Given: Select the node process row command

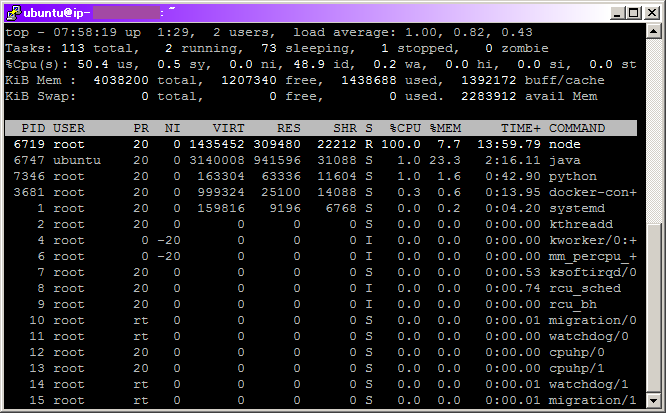Looking at the screenshot, I should [564, 144].
